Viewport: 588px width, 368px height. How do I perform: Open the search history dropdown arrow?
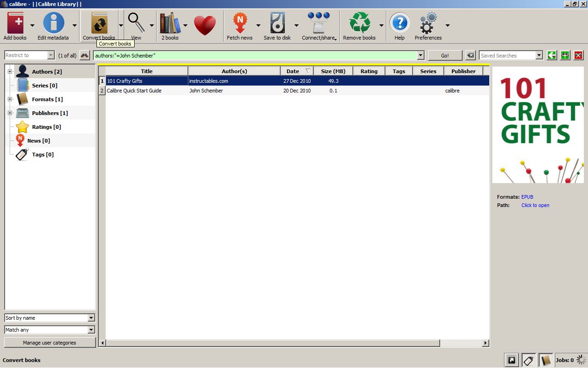420,55
